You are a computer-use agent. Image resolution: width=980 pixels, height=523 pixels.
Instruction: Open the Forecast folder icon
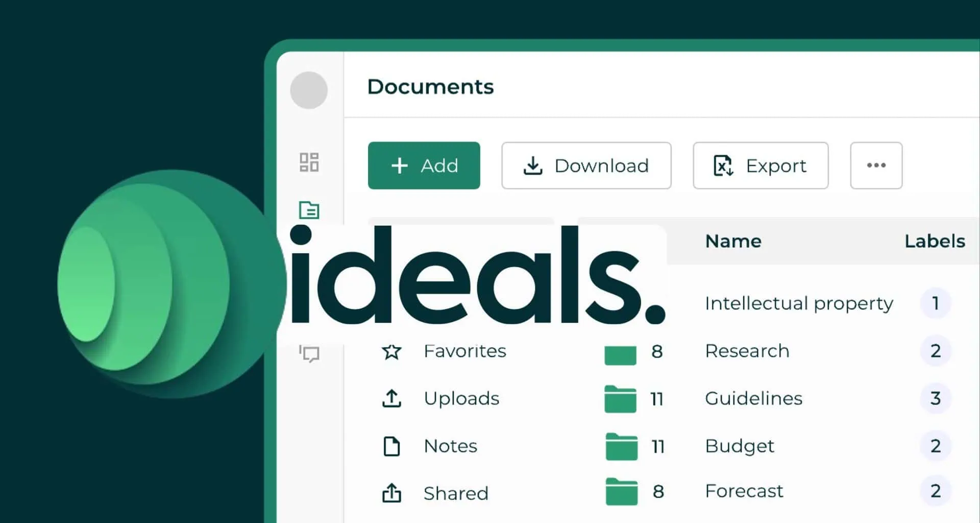(x=621, y=491)
